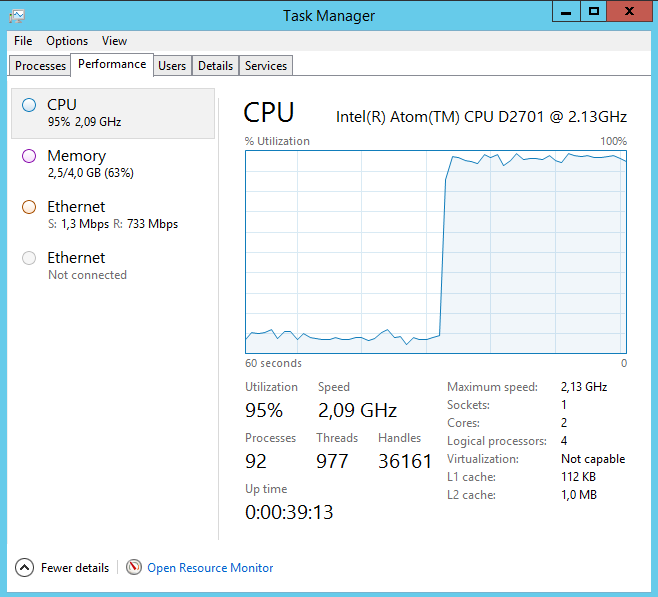
Task: Open Resource Monitor link
Action: point(210,568)
